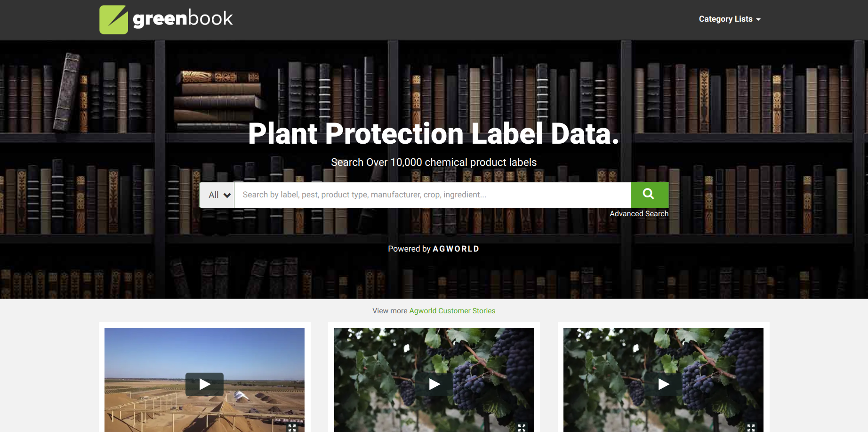Viewport: 868px width, 432px height.
Task: Click the greenbook logo icon
Action: coord(113,19)
